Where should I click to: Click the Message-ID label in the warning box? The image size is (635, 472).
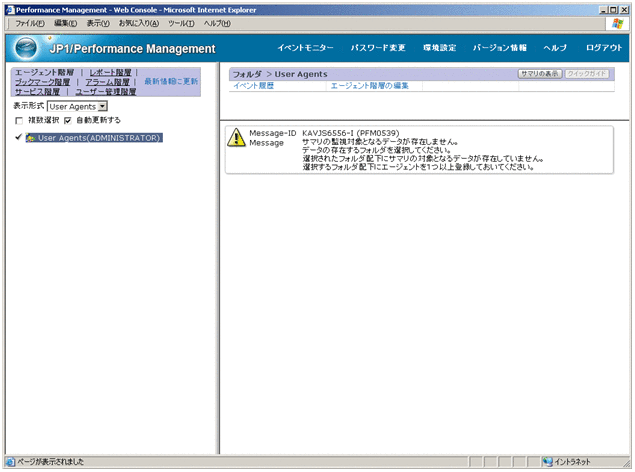coord(273,133)
